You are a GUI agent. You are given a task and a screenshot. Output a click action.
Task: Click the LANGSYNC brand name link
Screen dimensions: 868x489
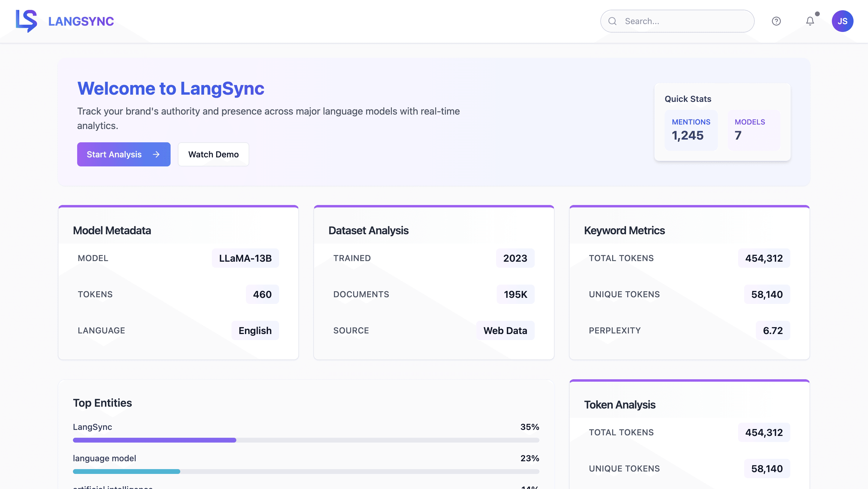(x=81, y=21)
